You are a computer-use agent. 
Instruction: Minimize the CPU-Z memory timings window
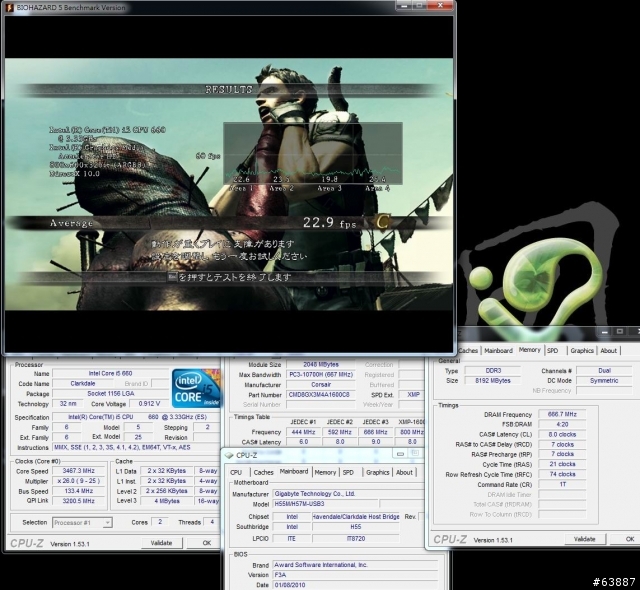[x=604, y=332]
